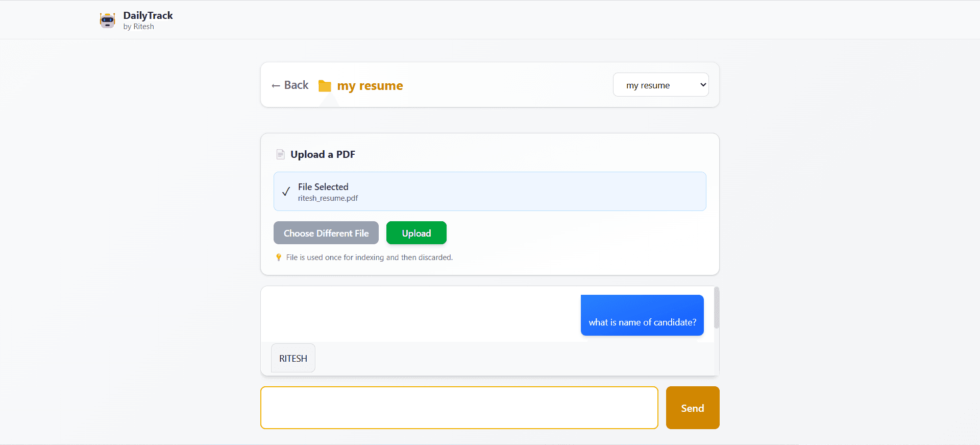The height and width of the screenshot is (445, 980).
Task: Click the green Upload button
Action: pos(416,233)
